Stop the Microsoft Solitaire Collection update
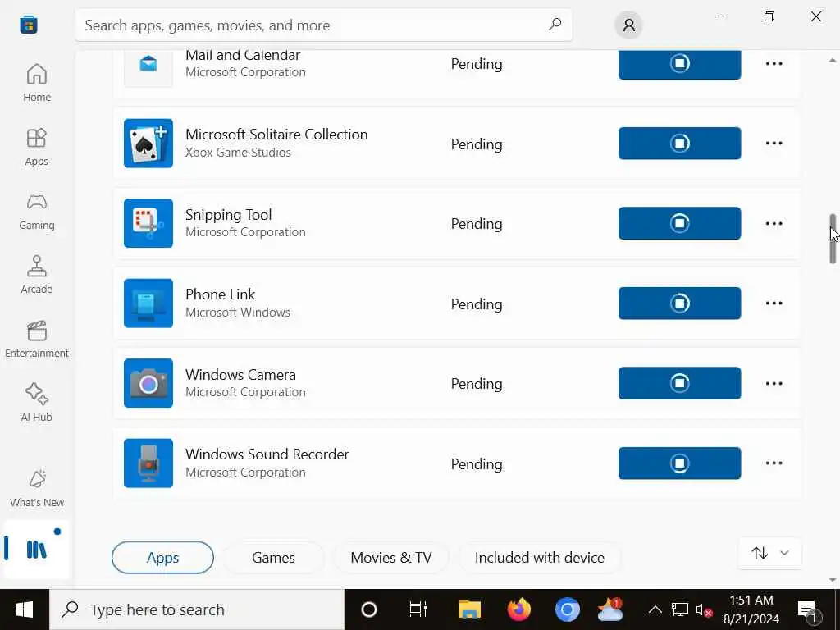 tap(679, 143)
